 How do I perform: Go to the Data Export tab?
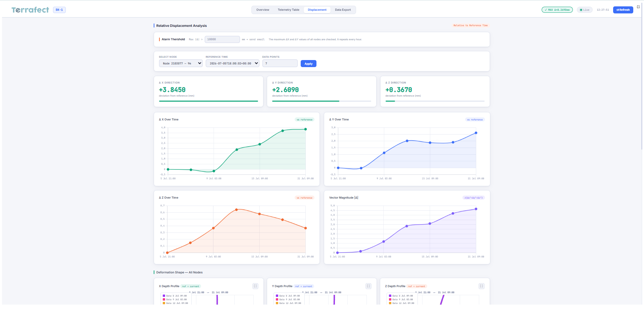click(343, 10)
